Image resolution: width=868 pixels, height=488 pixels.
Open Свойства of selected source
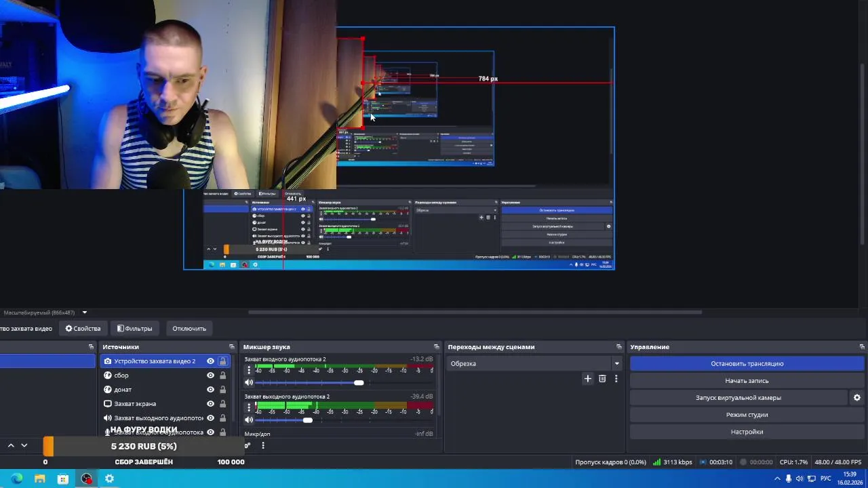click(83, 329)
